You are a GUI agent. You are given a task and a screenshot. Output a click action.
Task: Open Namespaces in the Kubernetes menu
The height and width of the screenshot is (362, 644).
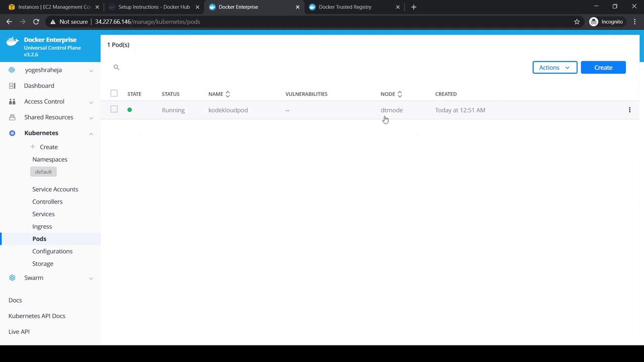pyautogui.click(x=50, y=159)
